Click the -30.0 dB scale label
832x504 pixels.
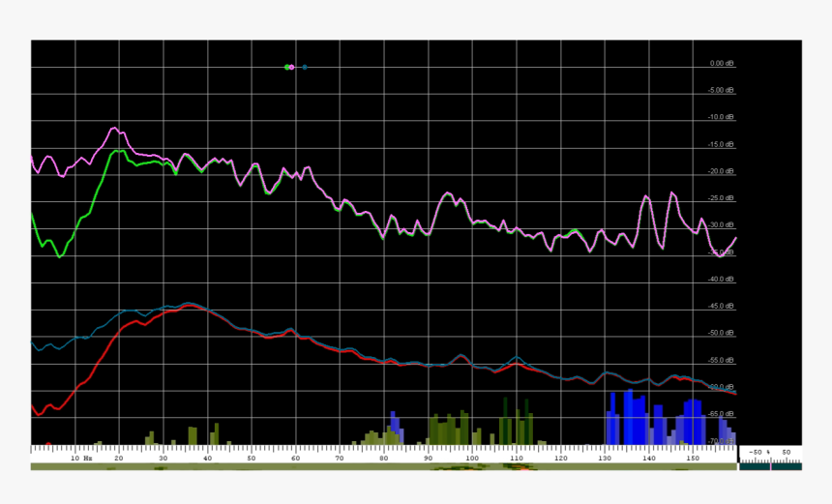tap(721, 225)
